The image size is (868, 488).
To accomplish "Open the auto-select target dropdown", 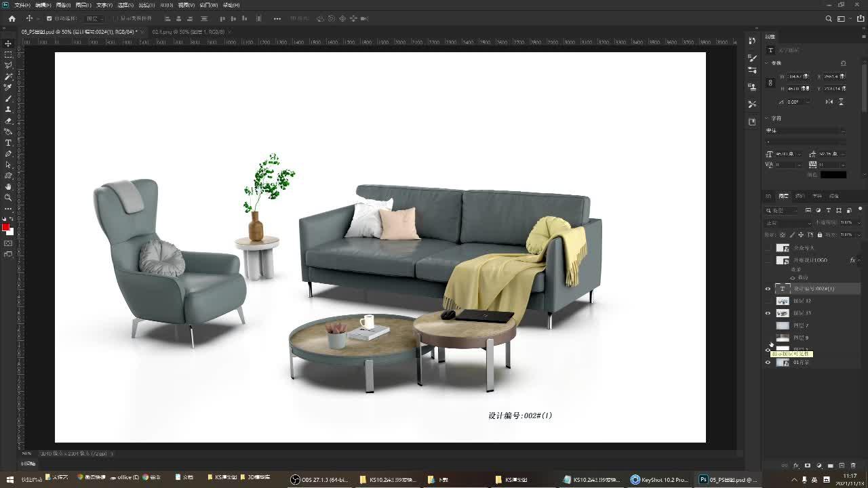I will [x=94, y=18].
